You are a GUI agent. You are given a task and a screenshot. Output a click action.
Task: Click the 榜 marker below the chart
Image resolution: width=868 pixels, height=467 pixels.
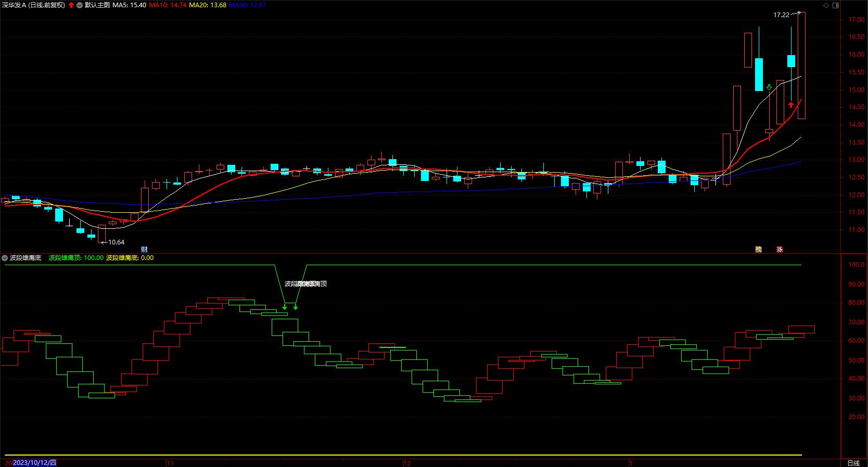pos(758,250)
